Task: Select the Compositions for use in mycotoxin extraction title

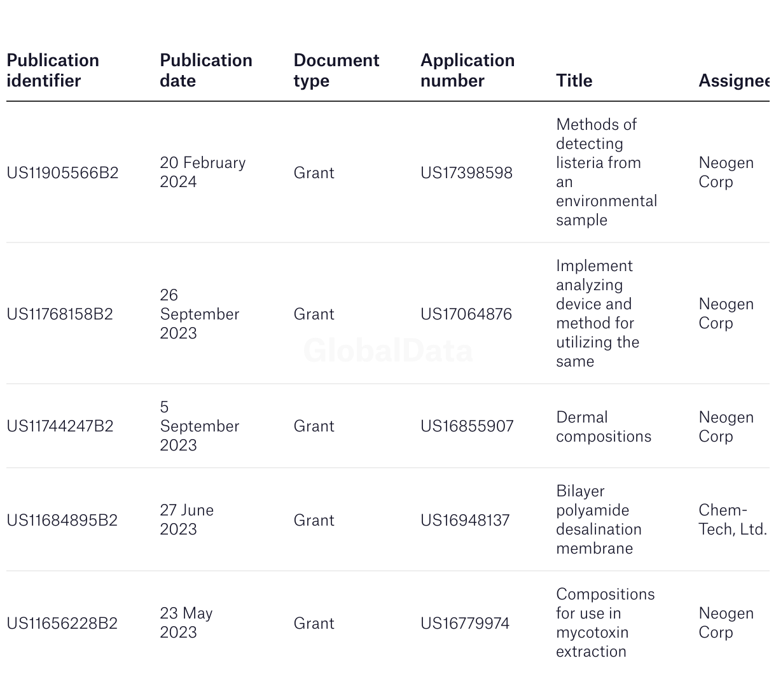Action: pyautogui.click(x=604, y=623)
